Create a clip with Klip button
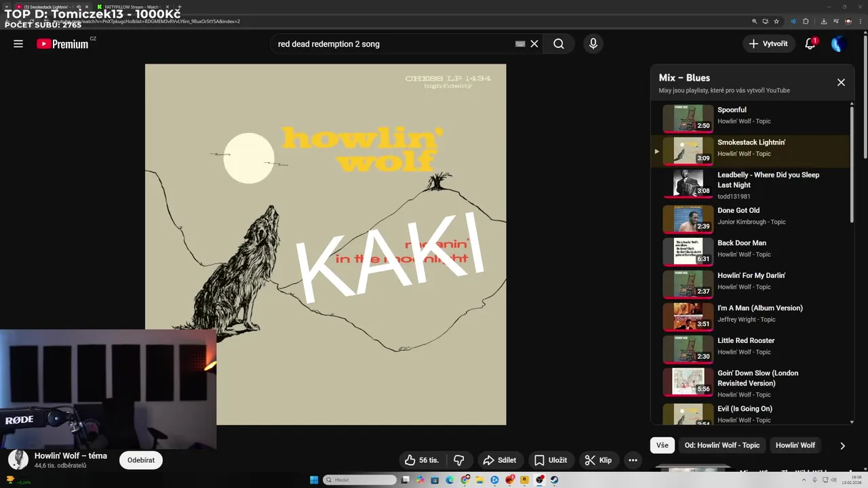 click(x=598, y=460)
